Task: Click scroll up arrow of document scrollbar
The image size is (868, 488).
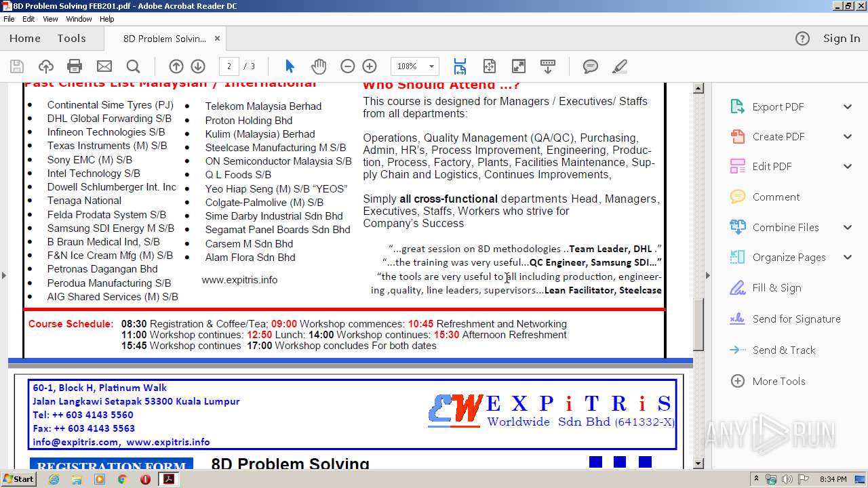Action: (698, 88)
